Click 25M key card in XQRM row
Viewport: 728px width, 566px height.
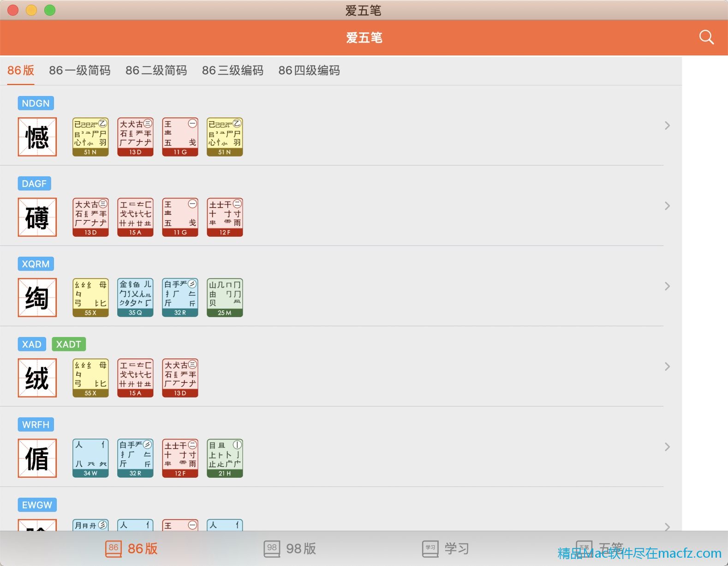[x=225, y=297]
